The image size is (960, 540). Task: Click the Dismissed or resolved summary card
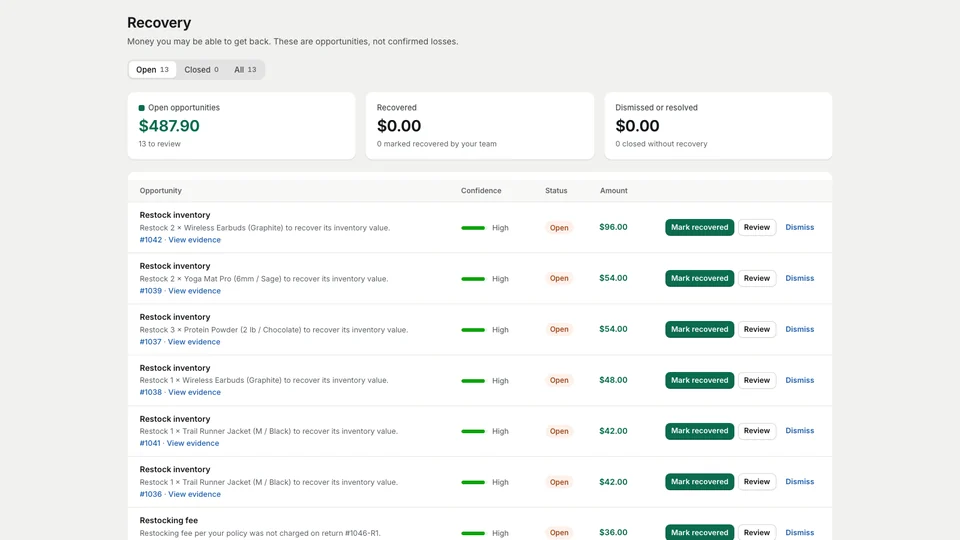[x=718, y=126]
